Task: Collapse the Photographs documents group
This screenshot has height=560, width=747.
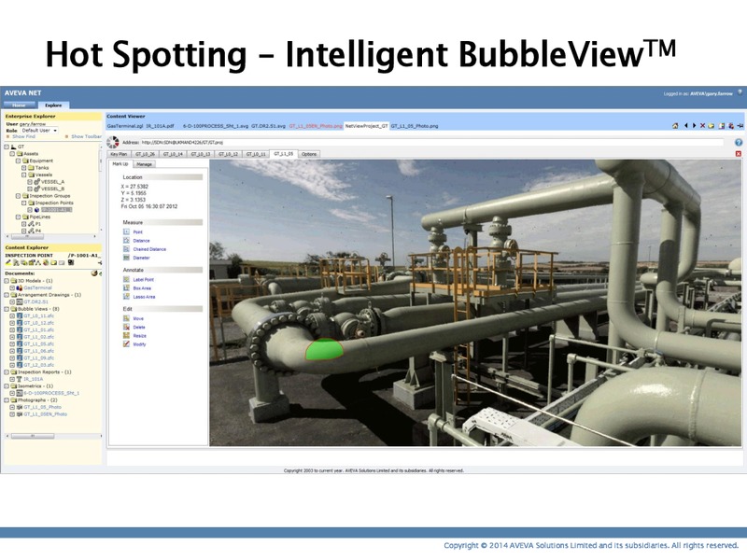Action: (x=7, y=400)
